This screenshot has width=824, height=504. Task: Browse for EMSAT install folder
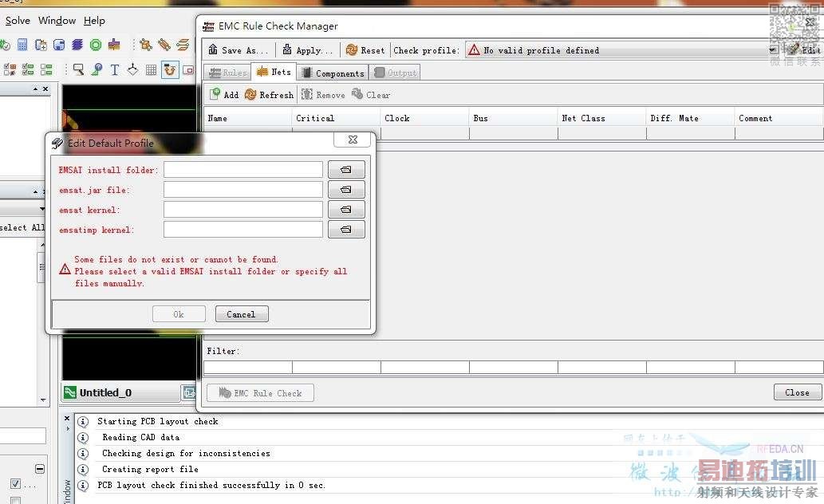pyautogui.click(x=345, y=169)
